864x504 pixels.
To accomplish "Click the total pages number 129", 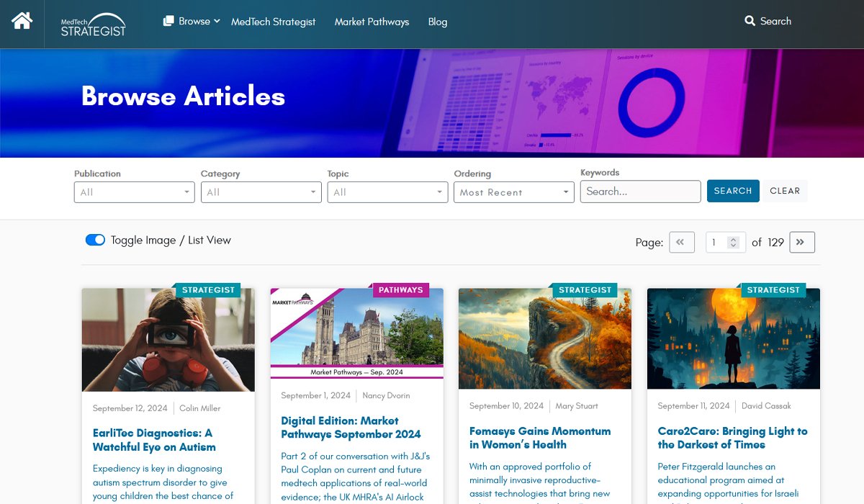I will tap(775, 243).
